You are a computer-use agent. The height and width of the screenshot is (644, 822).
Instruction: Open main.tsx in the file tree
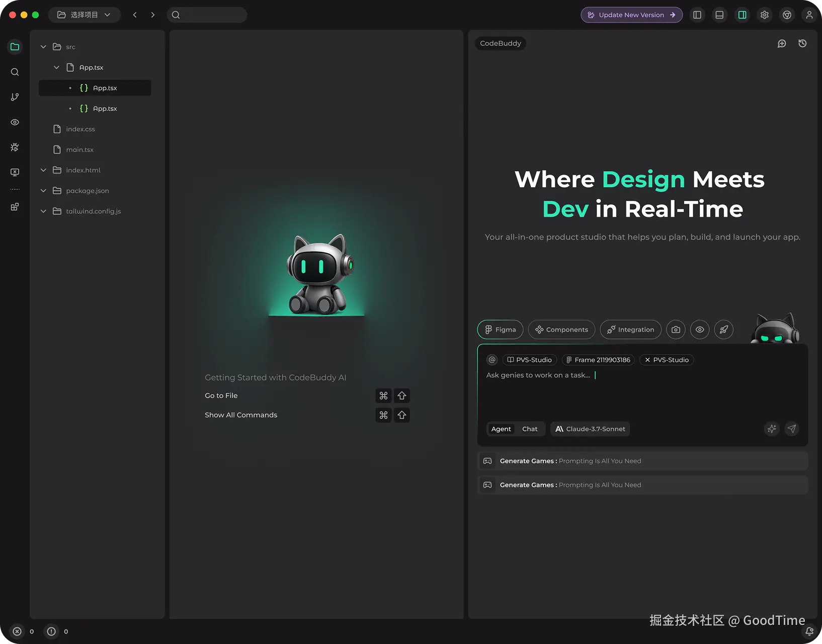[80, 150]
